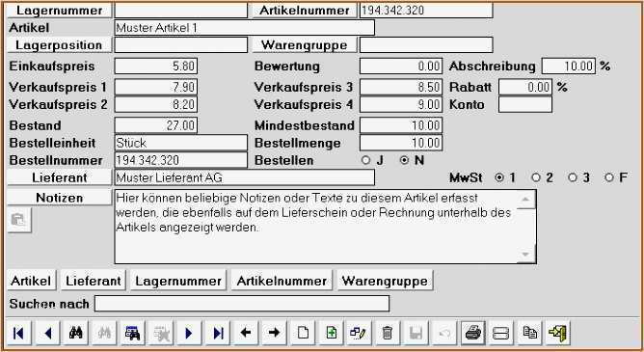Screen dimensions: 644x352
Task: Click the Bewertung field
Action: [x=401, y=67]
